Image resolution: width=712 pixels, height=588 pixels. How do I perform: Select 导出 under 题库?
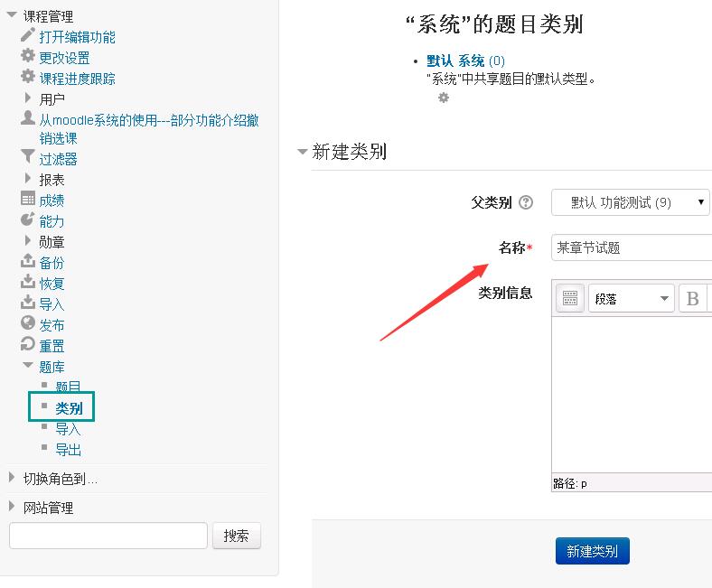(68, 450)
